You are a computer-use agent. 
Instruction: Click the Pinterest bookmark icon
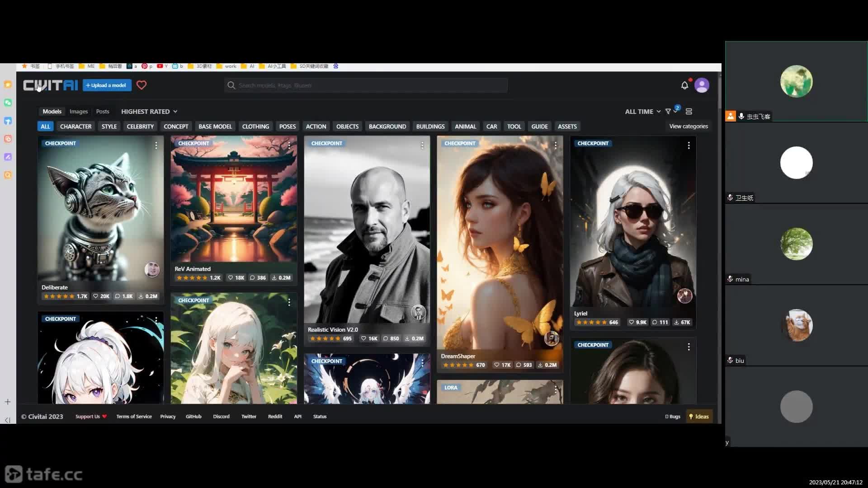(x=144, y=66)
